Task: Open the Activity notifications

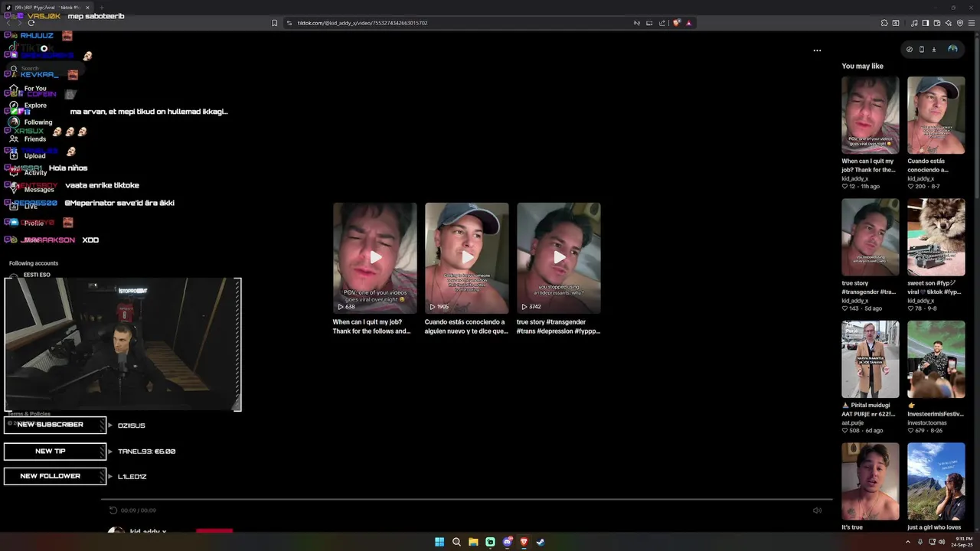Action: [28, 173]
